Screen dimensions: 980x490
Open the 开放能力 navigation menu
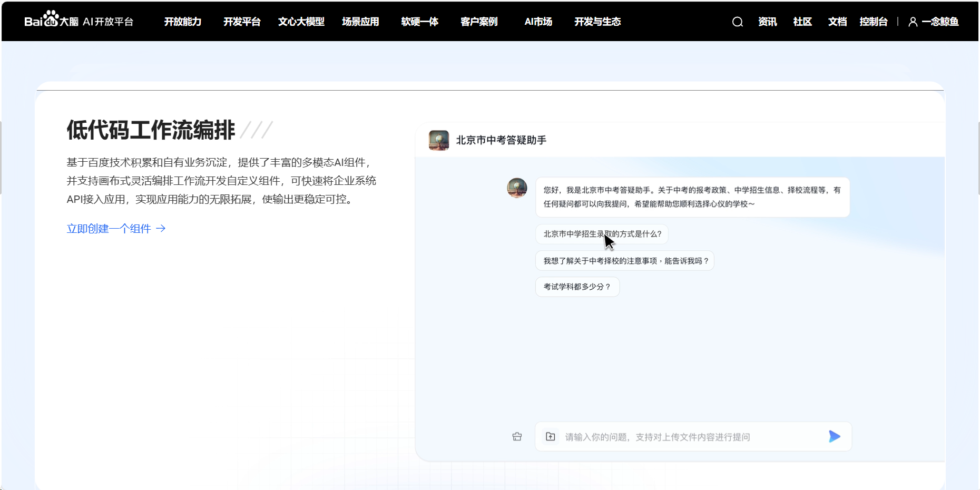pos(183,22)
